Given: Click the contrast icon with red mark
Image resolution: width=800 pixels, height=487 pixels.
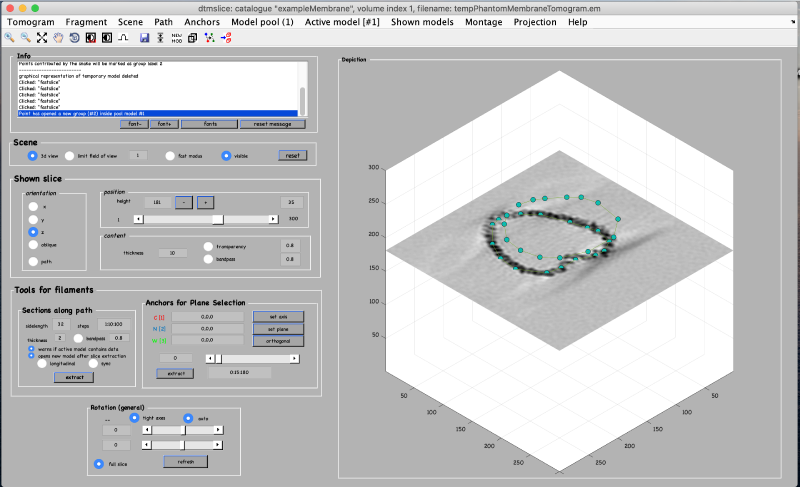Looking at the screenshot, I should tap(91, 37).
